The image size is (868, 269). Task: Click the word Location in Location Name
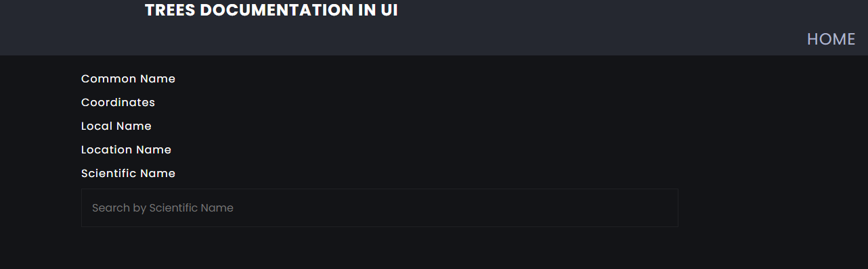click(106, 150)
